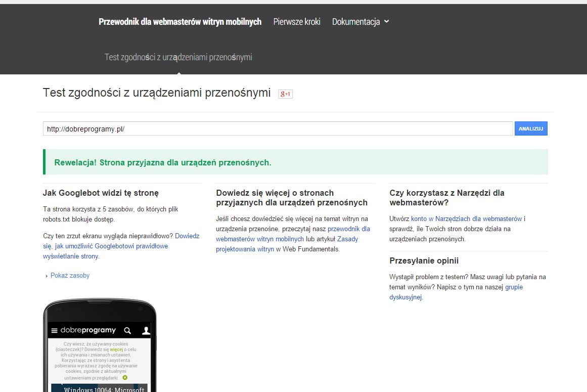
Task: Open Zasady projektowania witryn link
Action: pos(287,244)
